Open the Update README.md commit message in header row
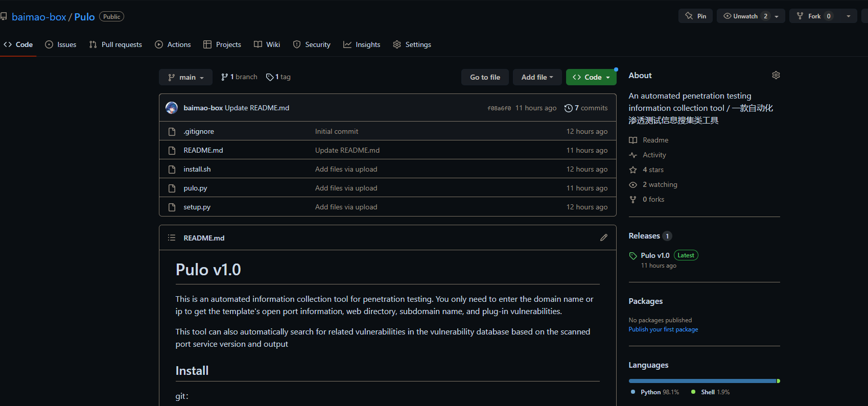 click(257, 108)
